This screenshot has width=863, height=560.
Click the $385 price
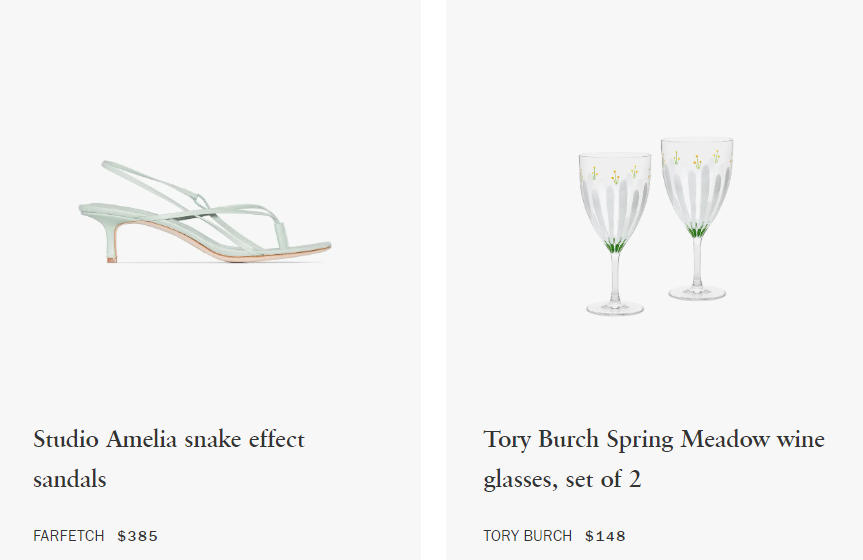[x=138, y=536]
